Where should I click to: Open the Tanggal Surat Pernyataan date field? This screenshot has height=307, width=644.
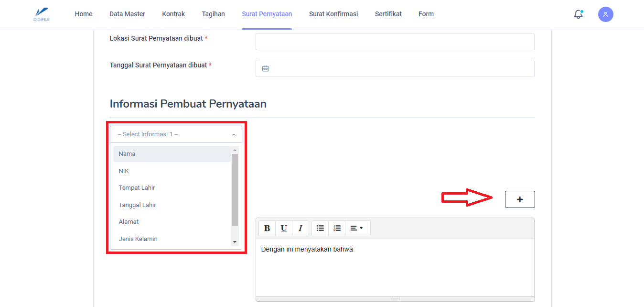395,68
